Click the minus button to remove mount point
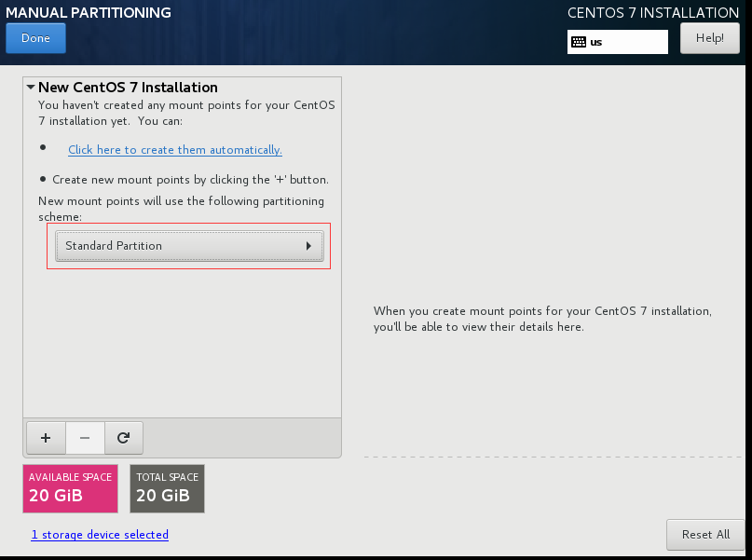This screenshot has height=560, width=752. 85,438
